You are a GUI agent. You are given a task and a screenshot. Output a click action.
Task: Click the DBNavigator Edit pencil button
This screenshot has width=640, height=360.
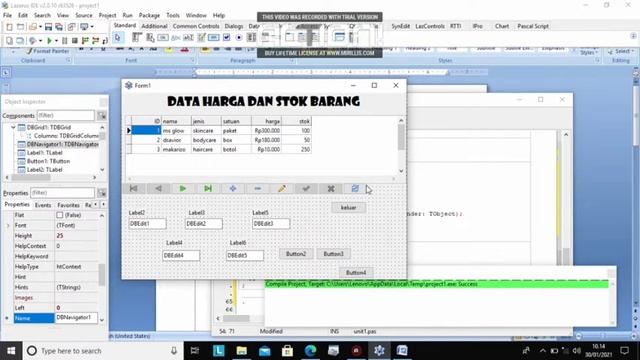282,188
